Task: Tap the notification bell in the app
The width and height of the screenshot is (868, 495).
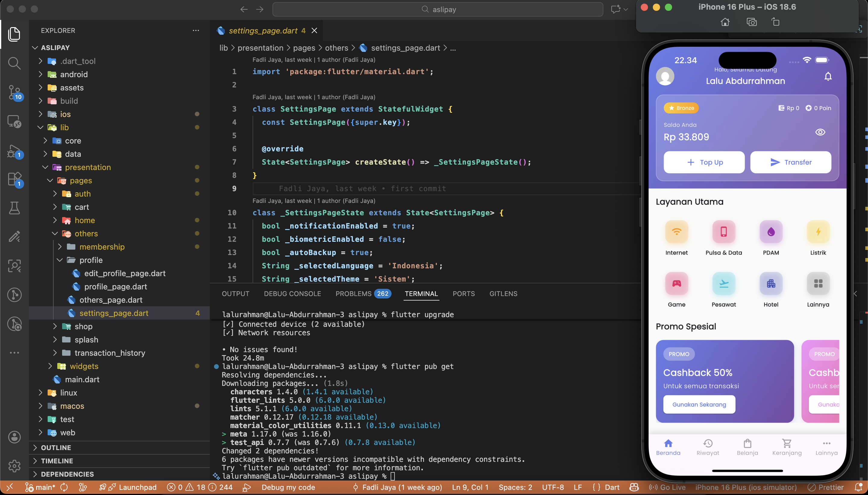Action: (828, 77)
